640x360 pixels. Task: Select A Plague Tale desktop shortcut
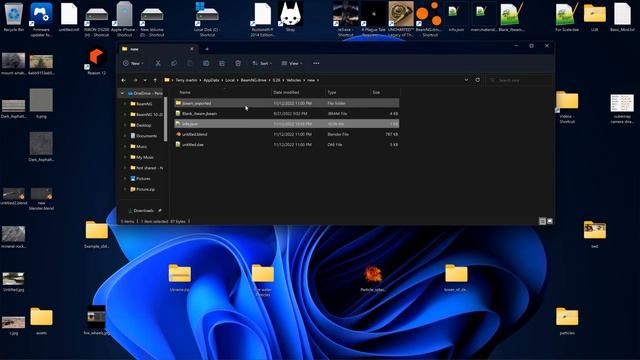click(x=373, y=20)
